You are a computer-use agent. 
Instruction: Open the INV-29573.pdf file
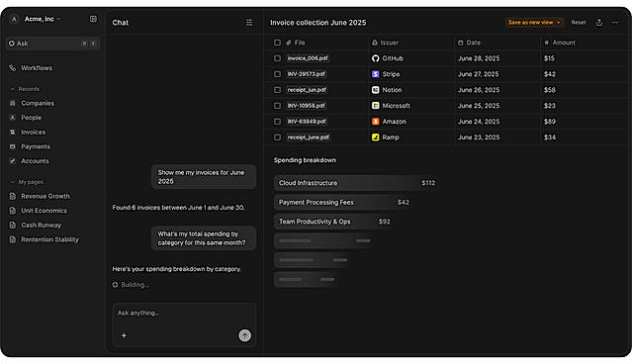point(307,74)
